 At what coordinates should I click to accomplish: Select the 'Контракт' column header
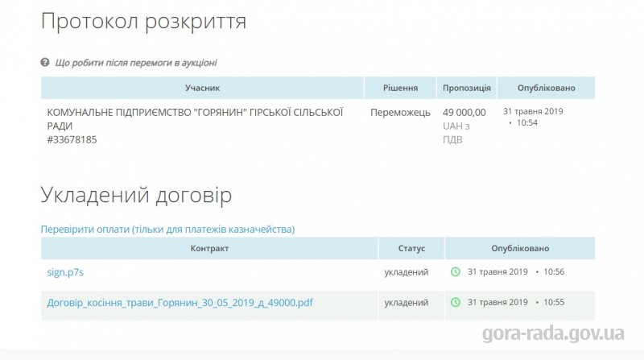[209, 248]
